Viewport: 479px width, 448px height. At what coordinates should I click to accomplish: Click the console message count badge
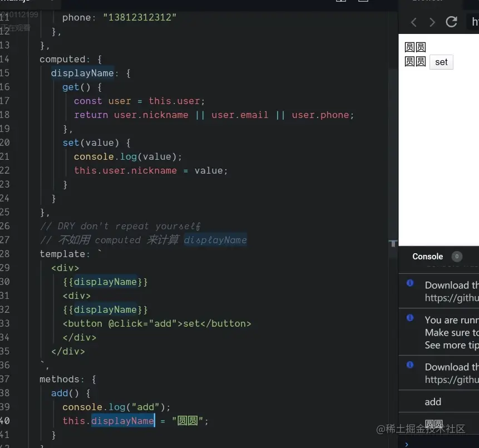[x=457, y=257]
